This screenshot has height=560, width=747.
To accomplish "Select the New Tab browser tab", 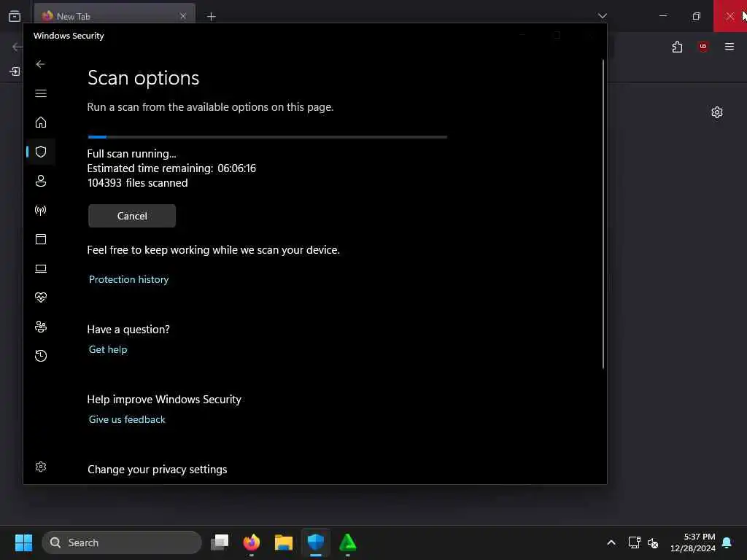I will pos(115,16).
